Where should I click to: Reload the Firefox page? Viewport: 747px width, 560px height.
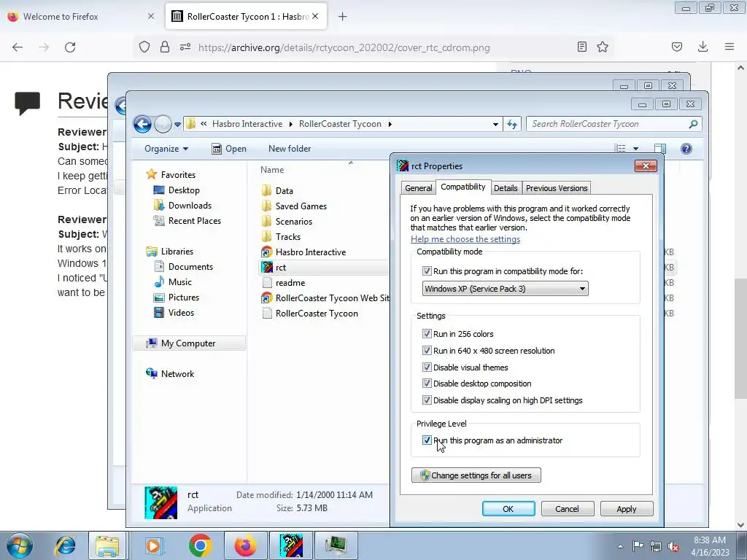70,47
